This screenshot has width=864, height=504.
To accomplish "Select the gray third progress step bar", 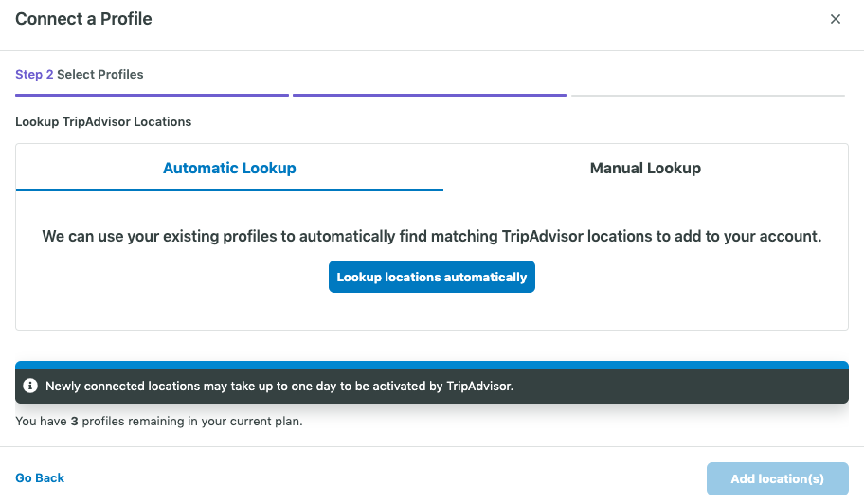I will (x=708, y=96).
